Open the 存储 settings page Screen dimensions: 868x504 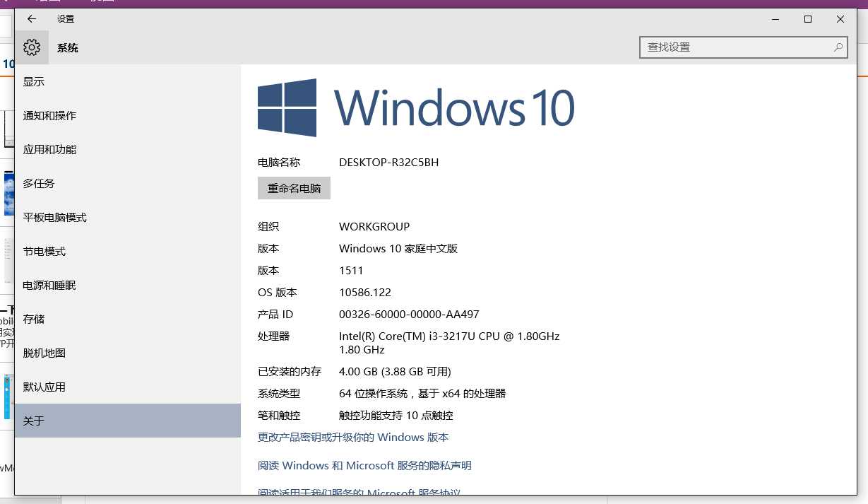(x=128, y=320)
